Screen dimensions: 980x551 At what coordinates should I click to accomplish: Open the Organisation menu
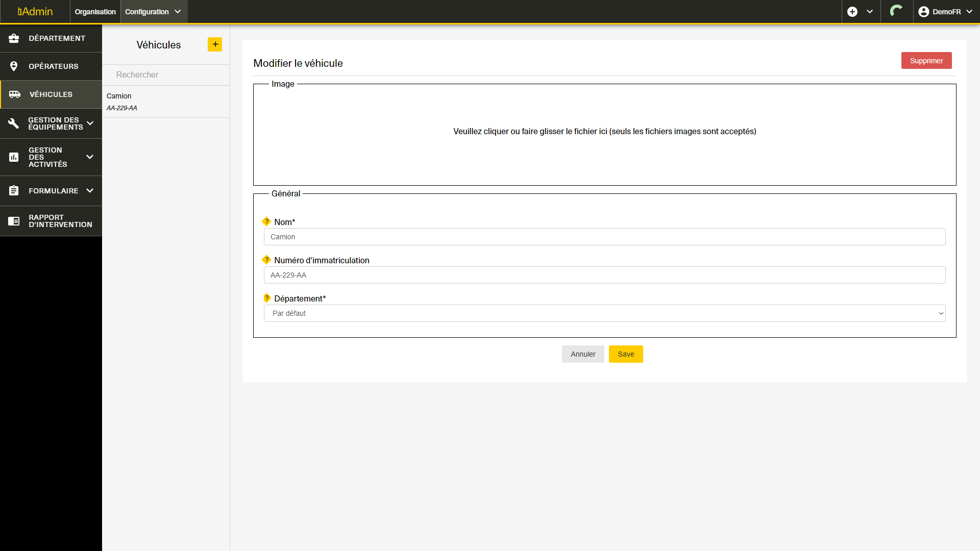click(95, 12)
